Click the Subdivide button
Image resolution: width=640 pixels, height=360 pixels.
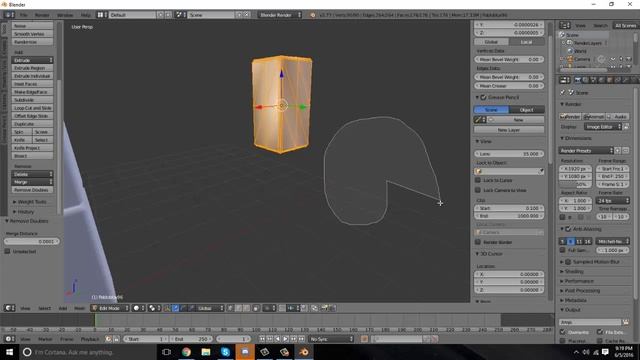pyautogui.click(x=33, y=100)
